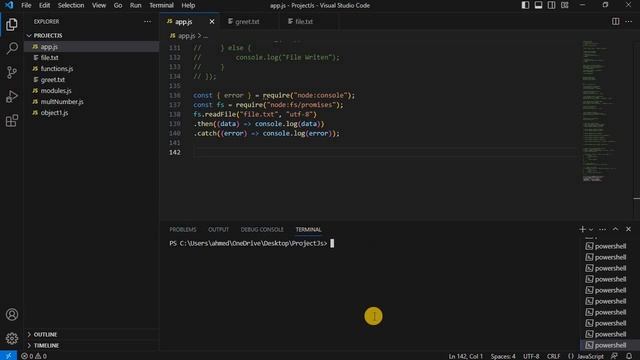Open greet.txt in the Explorer tree
Image resolution: width=640 pixels, height=360 pixels.
pyautogui.click(x=91, y=80)
